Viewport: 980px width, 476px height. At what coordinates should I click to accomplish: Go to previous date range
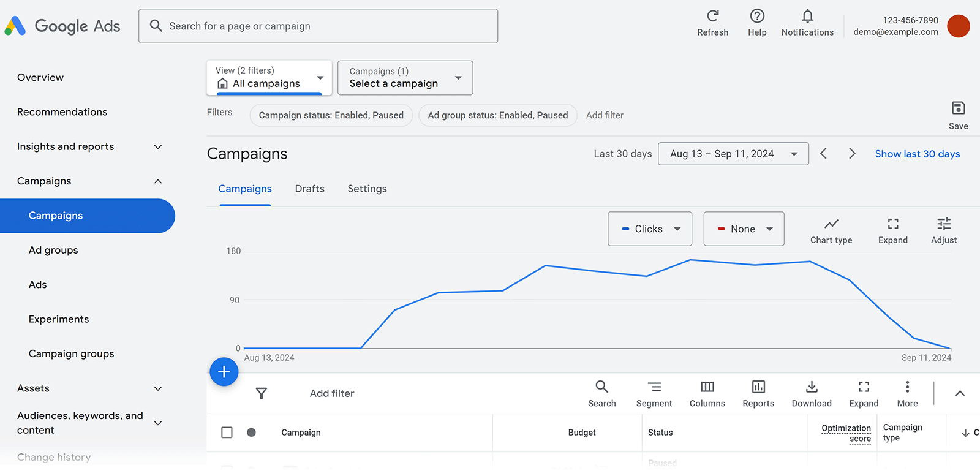pyautogui.click(x=824, y=154)
